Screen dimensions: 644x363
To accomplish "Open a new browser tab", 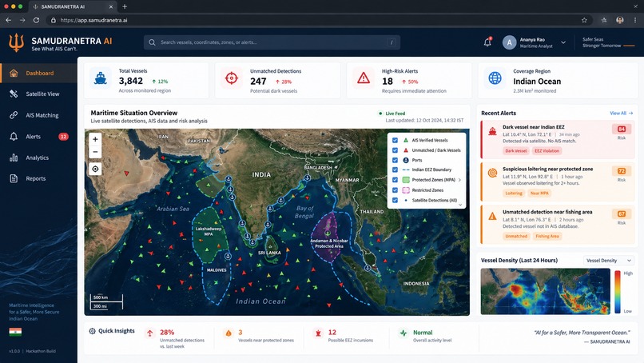I will (x=125, y=6).
